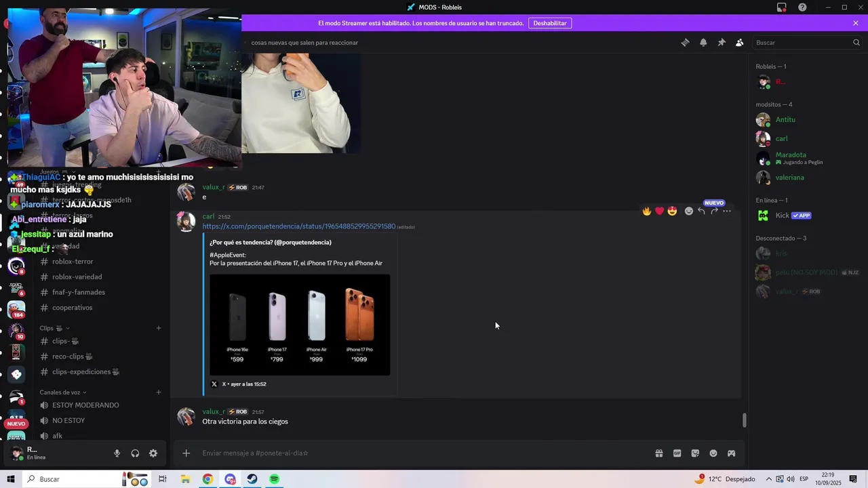868x488 pixels.
Task: Open the volume control in system tray
Action: 790,479
